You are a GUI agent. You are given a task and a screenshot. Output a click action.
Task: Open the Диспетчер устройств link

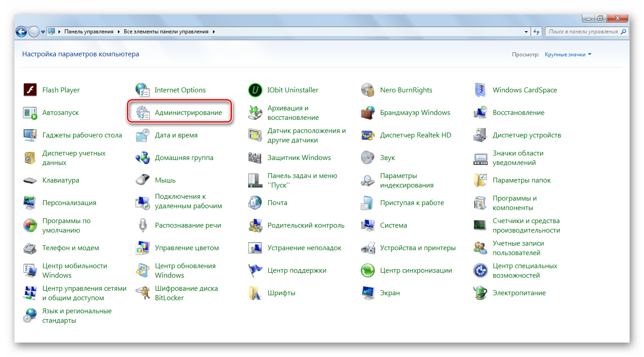tap(526, 135)
